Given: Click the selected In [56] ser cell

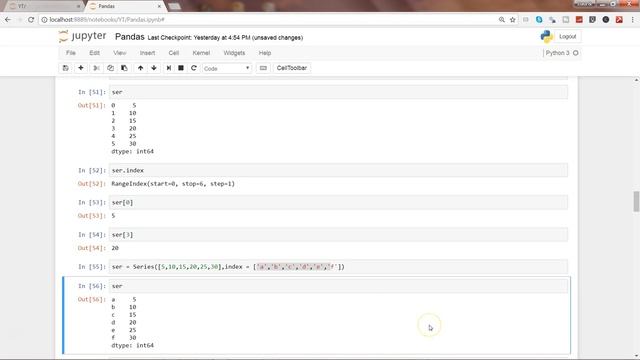Looking at the screenshot, I should 338,286.
